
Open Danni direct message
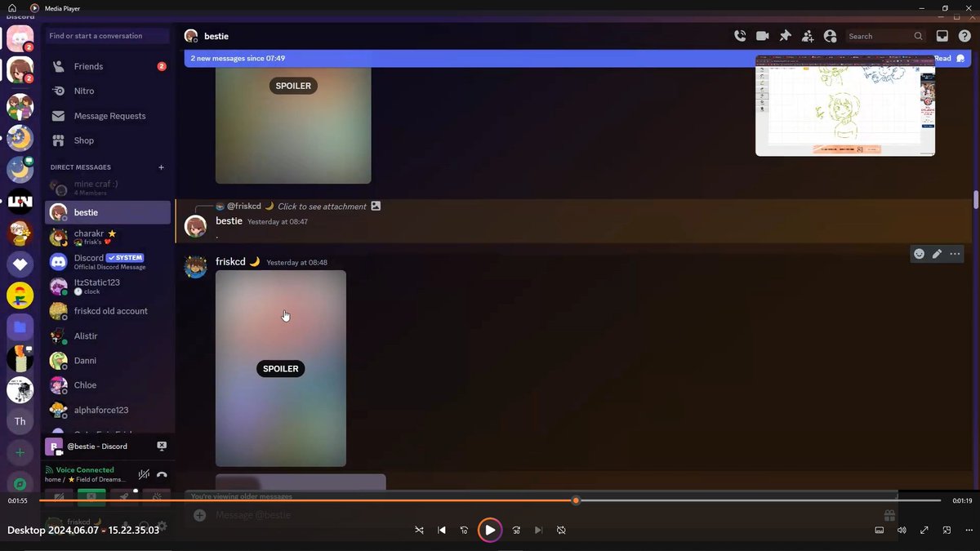point(108,360)
